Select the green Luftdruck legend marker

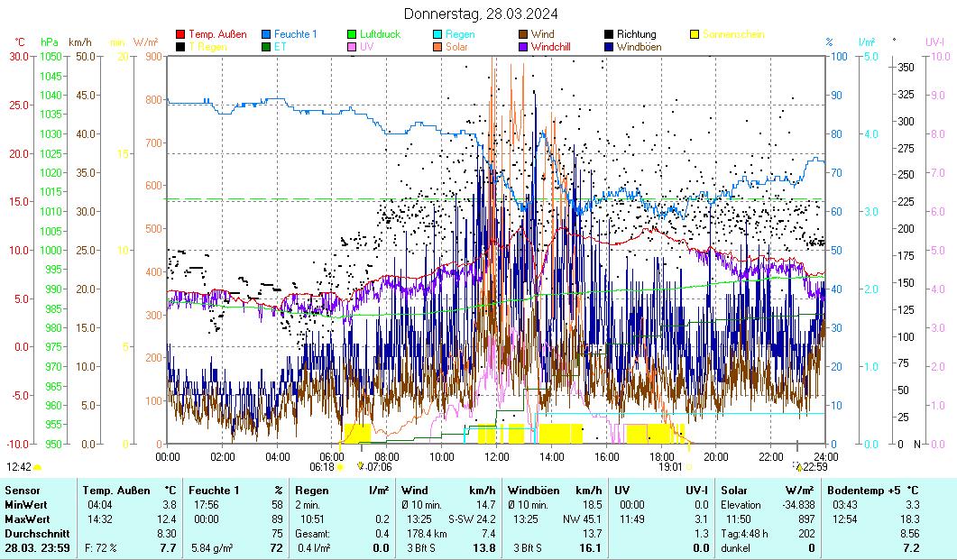(x=353, y=34)
